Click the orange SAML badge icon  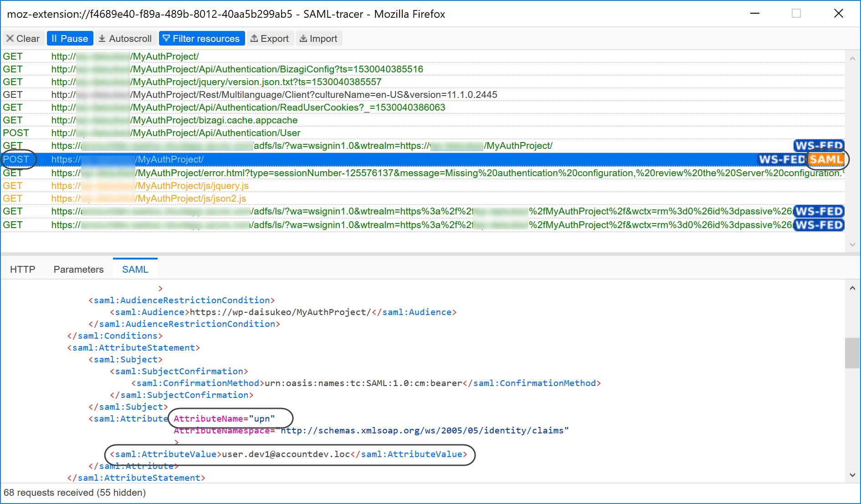click(x=826, y=159)
